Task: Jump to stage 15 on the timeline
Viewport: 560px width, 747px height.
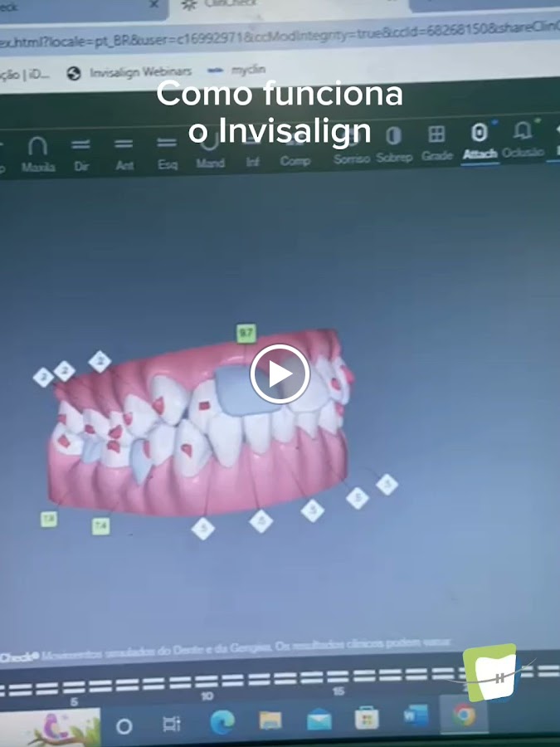Action: [x=338, y=691]
